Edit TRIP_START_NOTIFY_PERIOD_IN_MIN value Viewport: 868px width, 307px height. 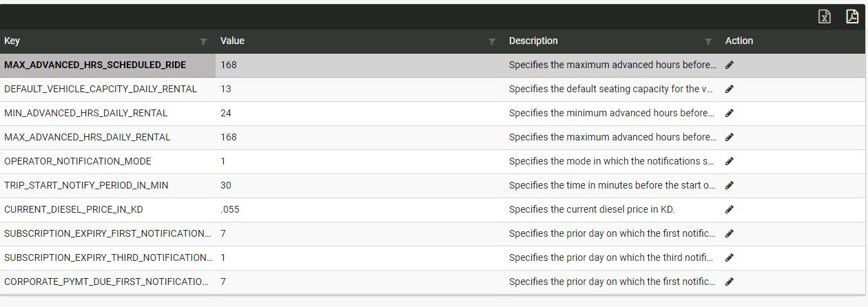point(730,186)
